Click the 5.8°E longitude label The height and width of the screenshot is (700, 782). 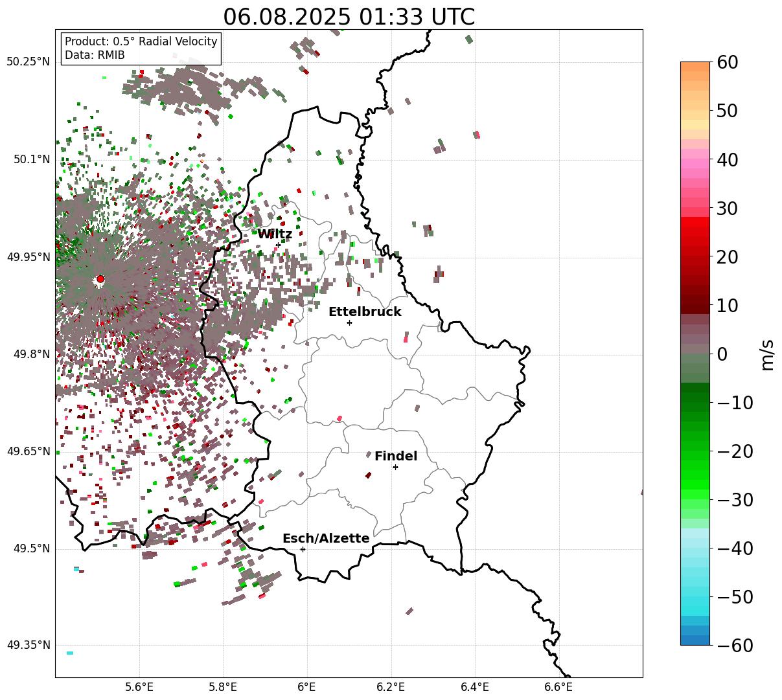224,686
